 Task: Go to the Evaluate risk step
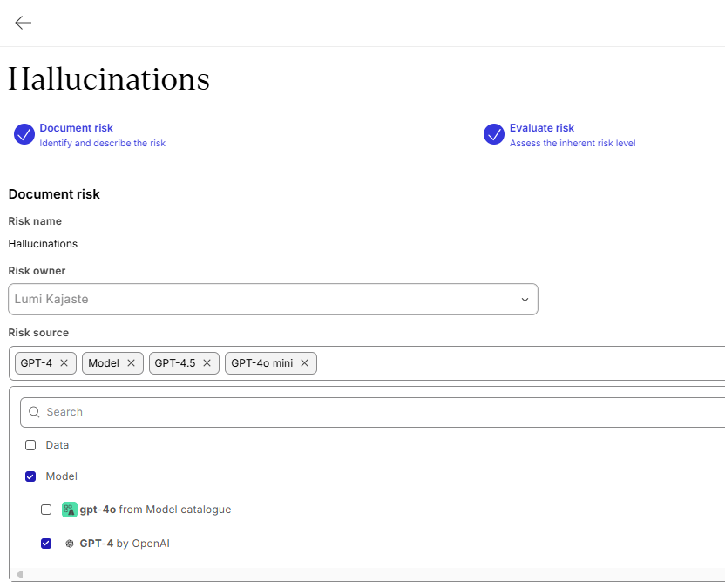542,128
